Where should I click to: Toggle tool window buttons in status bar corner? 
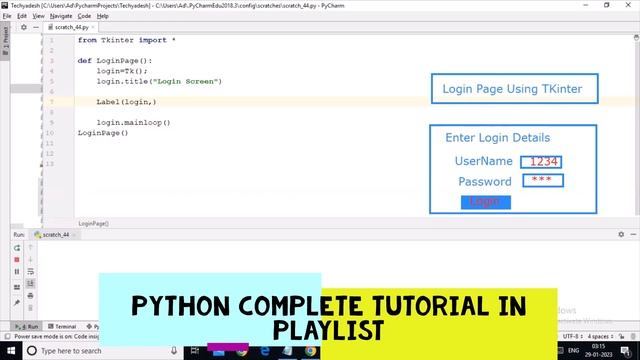[7, 337]
